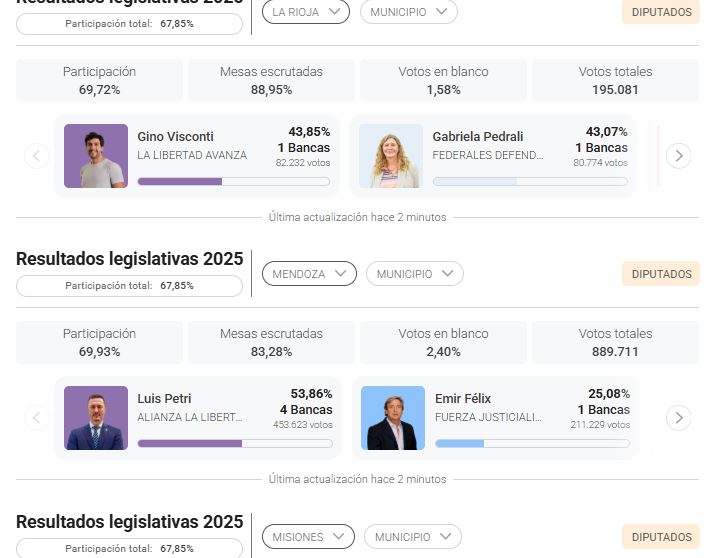
Task: Click next arrow in Mendoza candidates carousel
Action: point(678,418)
